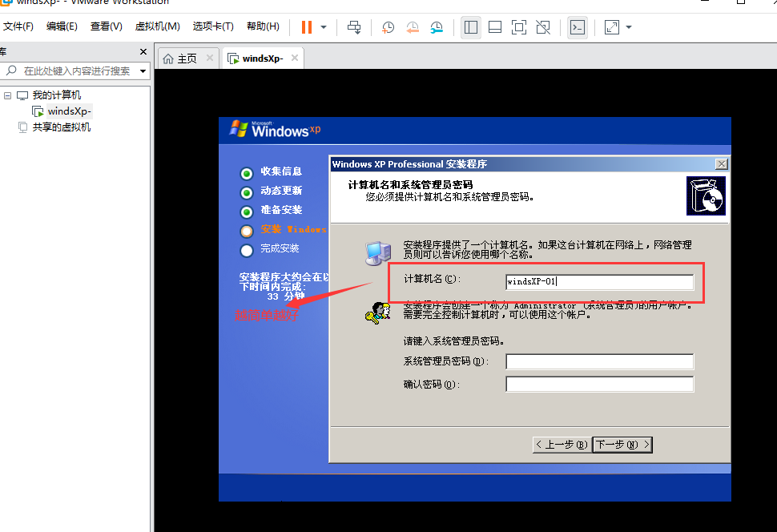Screen dimensions: 777x532
Task: Click the administrator keys icon
Action: (x=378, y=313)
